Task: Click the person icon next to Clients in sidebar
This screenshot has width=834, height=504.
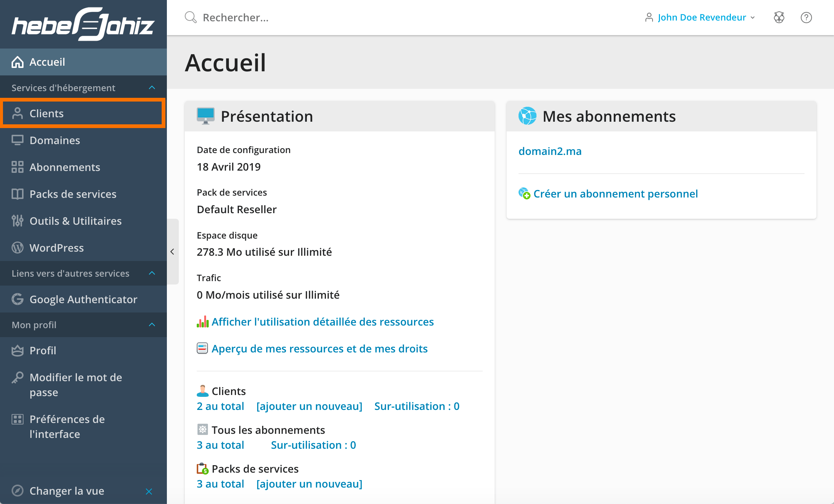Action: pyautogui.click(x=18, y=113)
